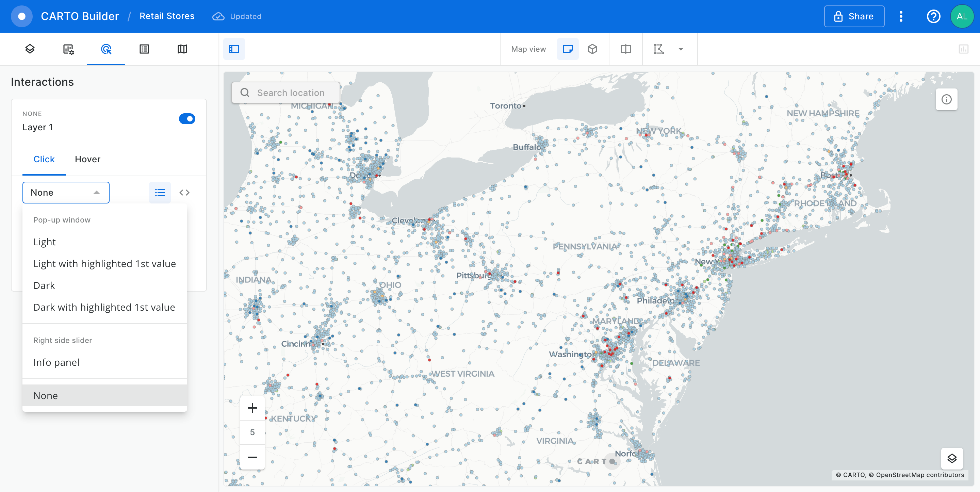This screenshot has height=492, width=980.
Task: Select the list view format toggle
Action: tap(160, 193)
